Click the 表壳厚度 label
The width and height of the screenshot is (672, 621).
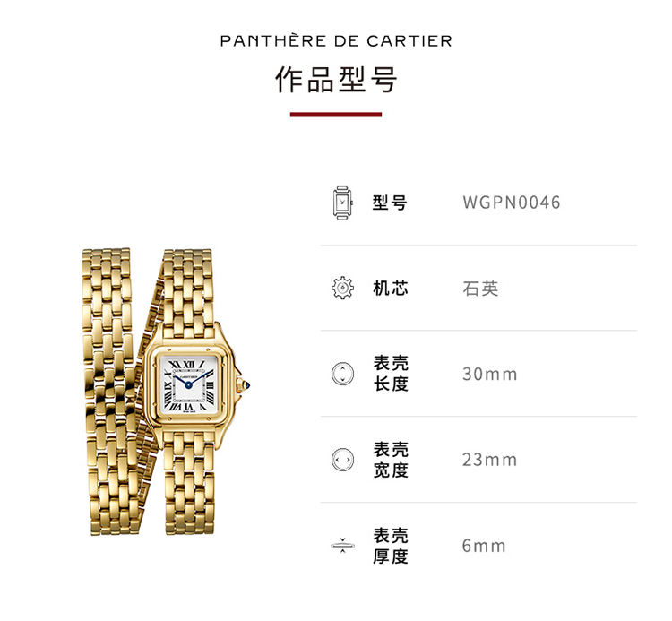[x=391, y=546]
